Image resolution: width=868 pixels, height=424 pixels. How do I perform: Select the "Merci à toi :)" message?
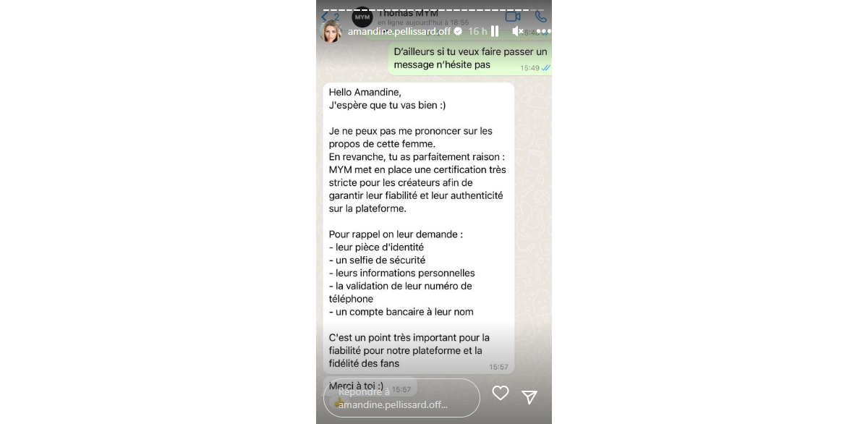[x=370, y=386]
